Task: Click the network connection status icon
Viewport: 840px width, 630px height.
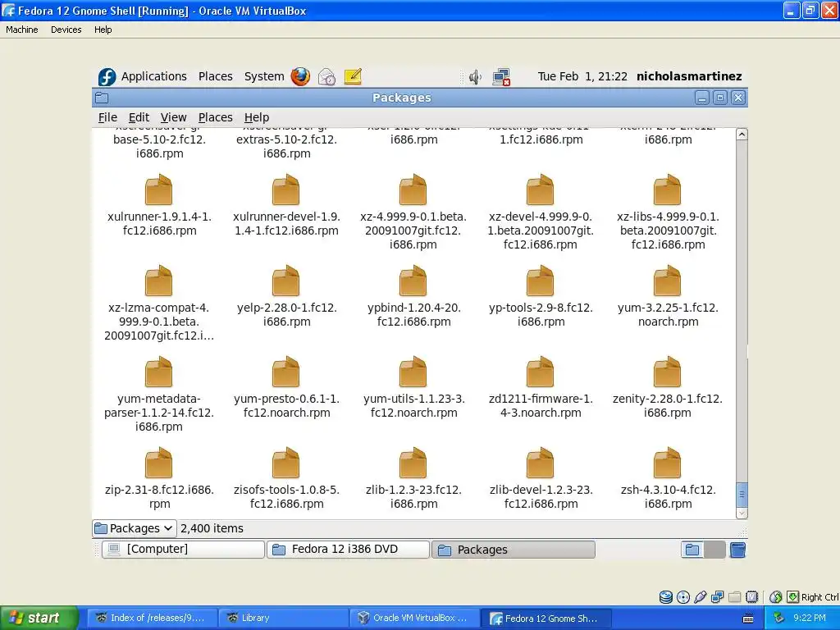Action: coord(501,77)
